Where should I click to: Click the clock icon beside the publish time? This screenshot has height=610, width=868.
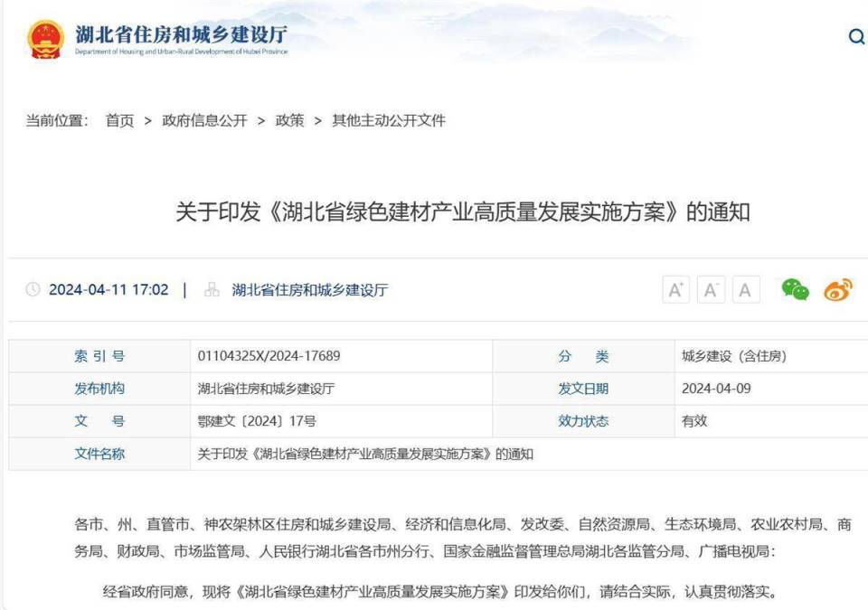tap(33, 290)
